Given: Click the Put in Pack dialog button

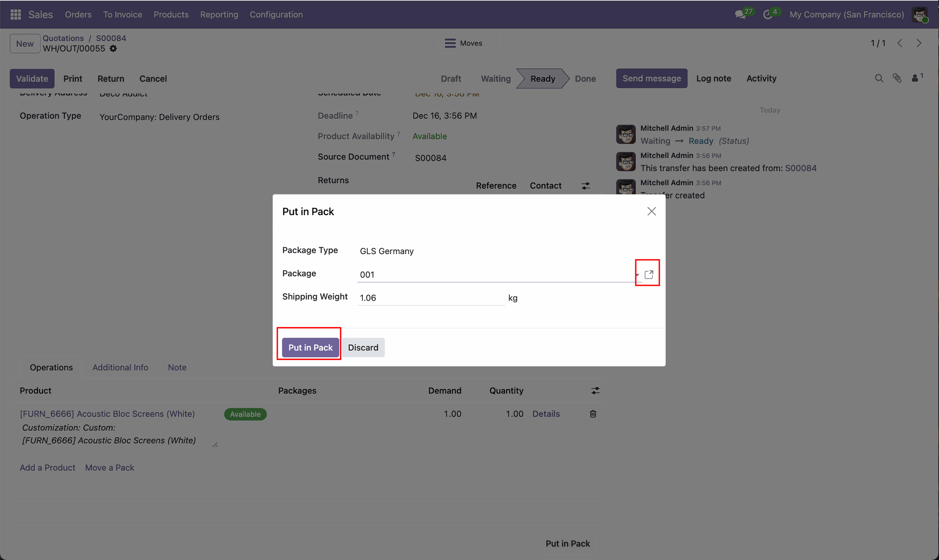Looking at the screenshot, I should (x=310, y=347).
